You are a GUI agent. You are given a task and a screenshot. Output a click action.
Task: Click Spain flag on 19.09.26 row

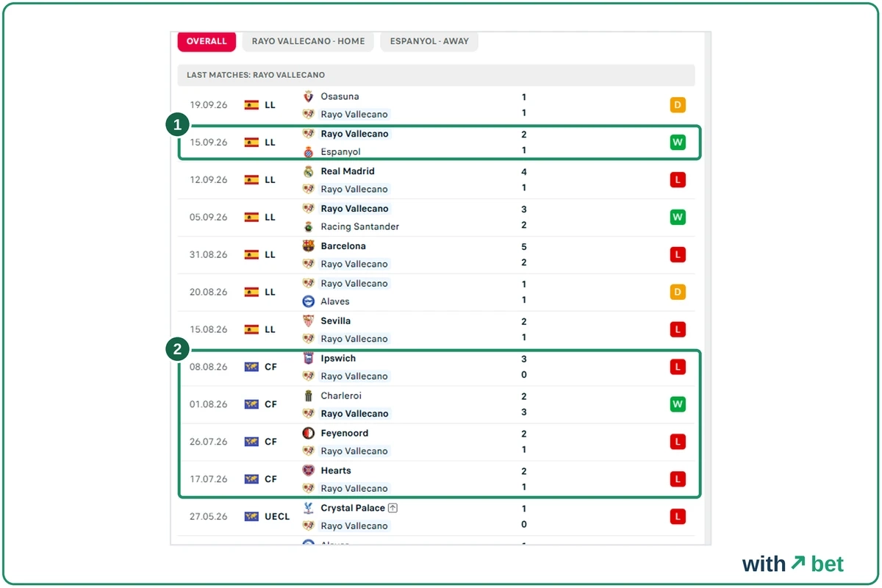(x=251, y=105)
